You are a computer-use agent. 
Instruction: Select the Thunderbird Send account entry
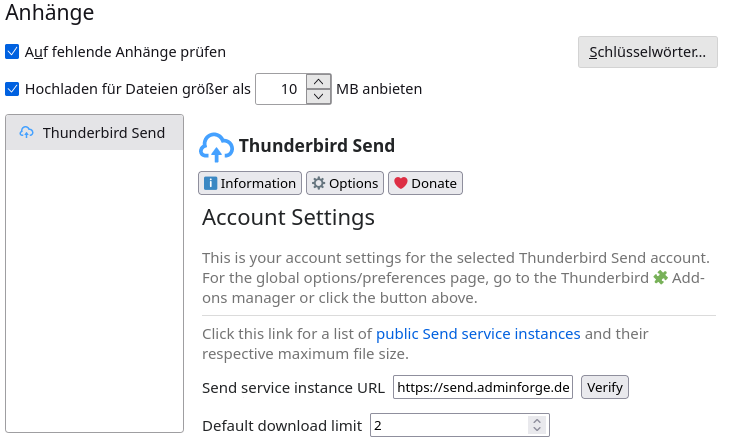(x=94, y=133)
